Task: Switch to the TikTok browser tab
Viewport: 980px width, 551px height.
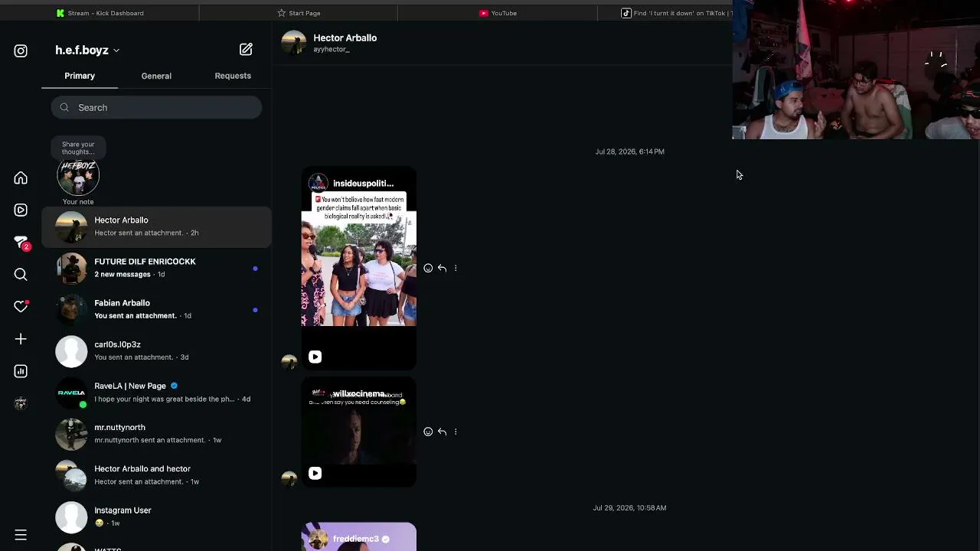Action: click(x=665, y=13)
